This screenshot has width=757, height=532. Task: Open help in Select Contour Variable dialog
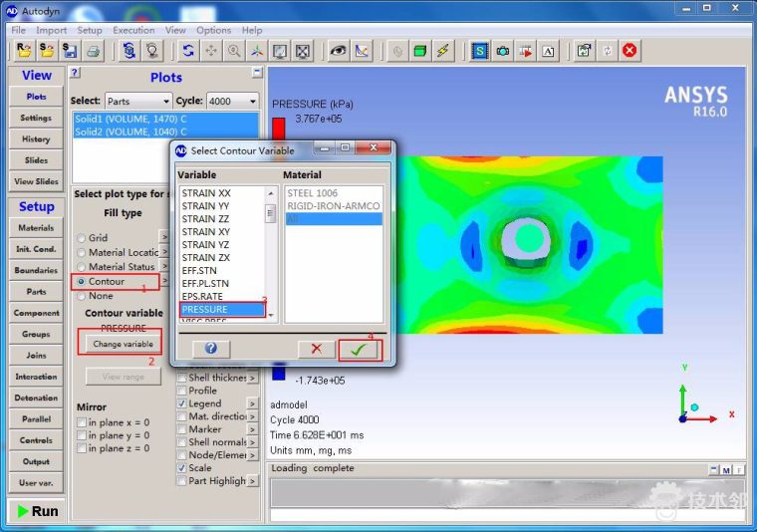point(210,349)
